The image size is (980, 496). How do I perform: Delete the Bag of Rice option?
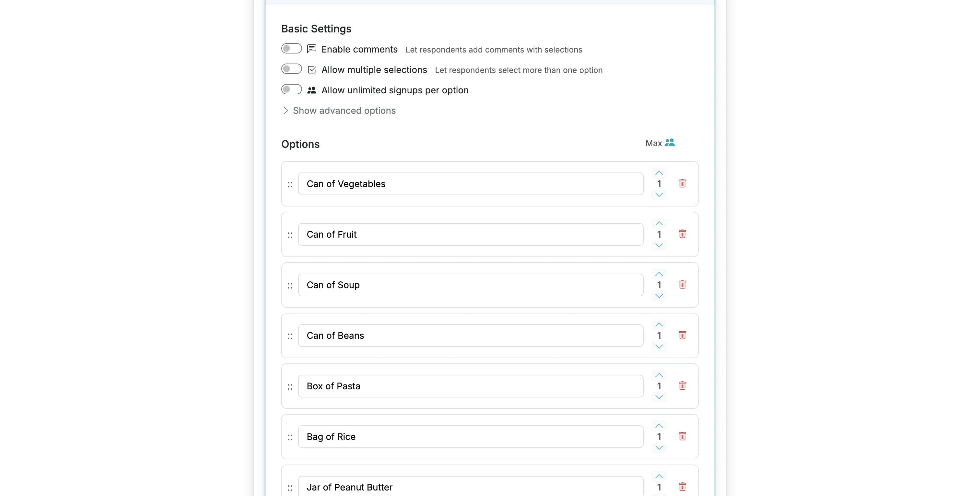(682, 436)
